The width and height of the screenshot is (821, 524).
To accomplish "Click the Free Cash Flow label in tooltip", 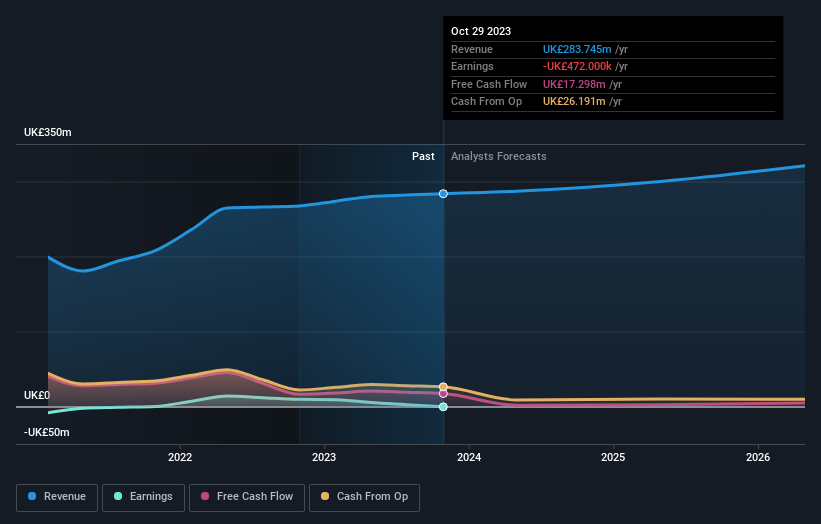I will [489, 84].
